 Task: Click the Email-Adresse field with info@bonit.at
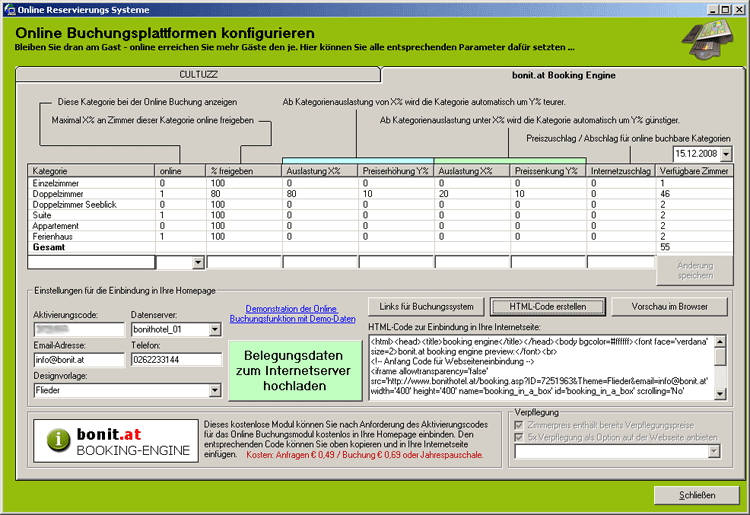coord(79,360)
